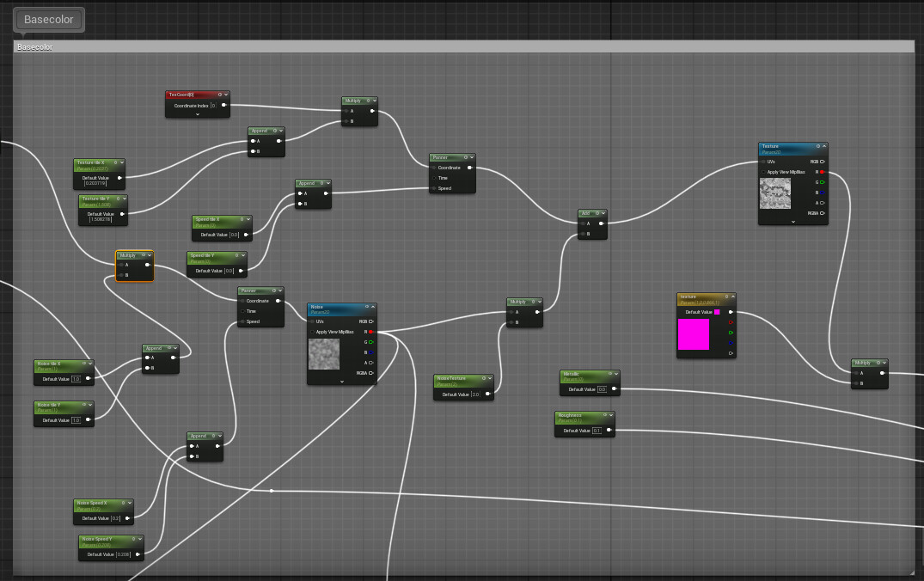
Task: Click the Texture tile X default value field
Action: click(95, 183)
